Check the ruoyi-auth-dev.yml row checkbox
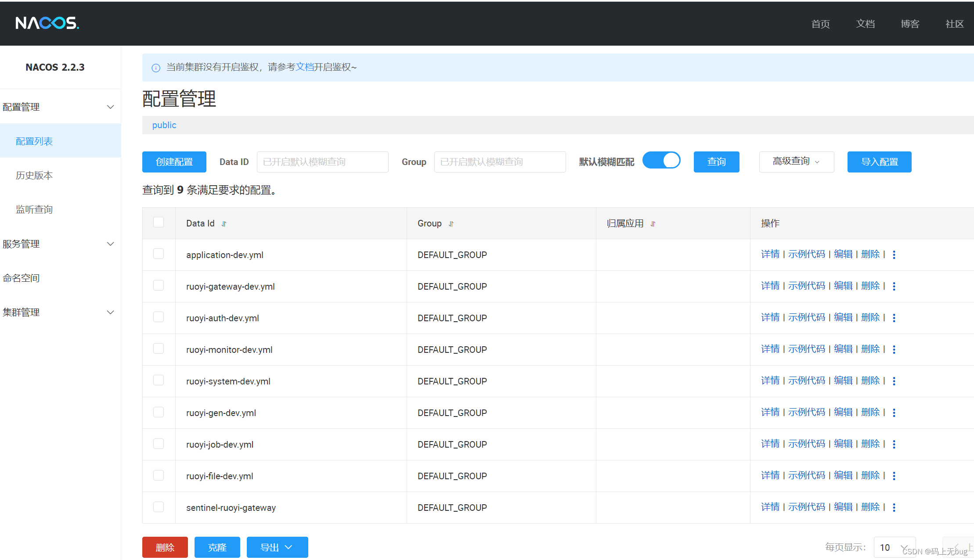The height and width of the screenshot is (560, 974). tap(159, 317)
